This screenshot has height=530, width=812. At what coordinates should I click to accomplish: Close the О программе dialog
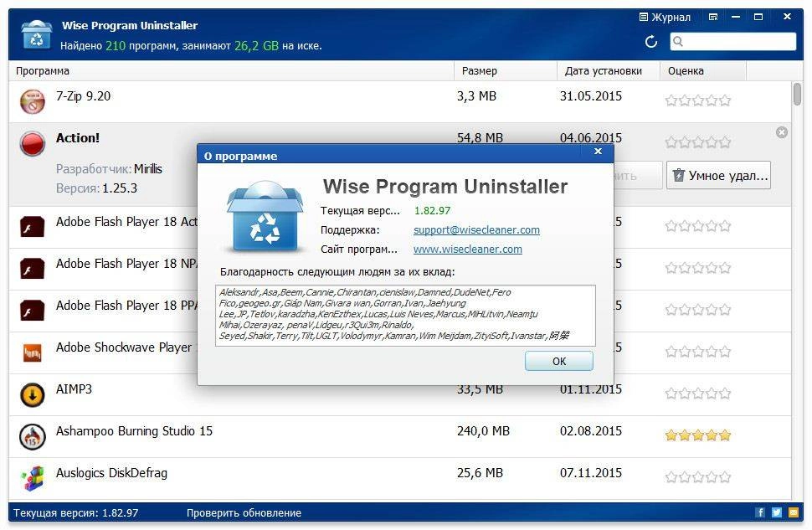click(x=599, y=152)
